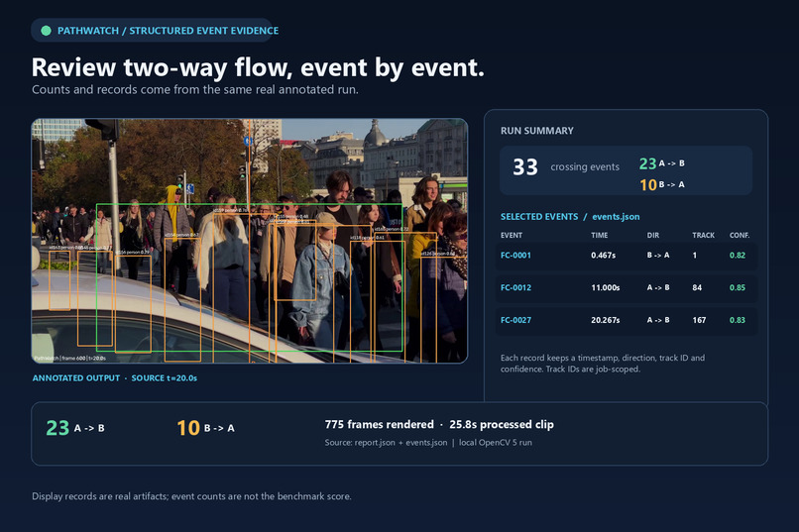Click the time '20.267s' in the FC-0027 row
799x532 pixels.
(x=606, y=320)
